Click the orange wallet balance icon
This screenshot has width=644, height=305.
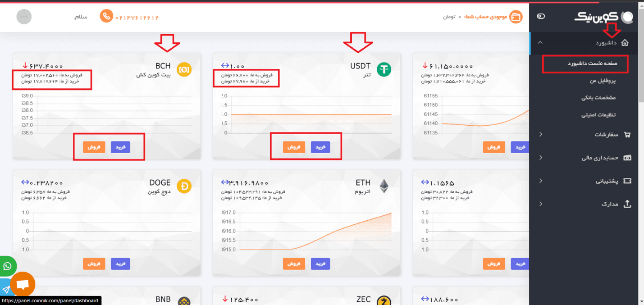click(x=516, y=17)
